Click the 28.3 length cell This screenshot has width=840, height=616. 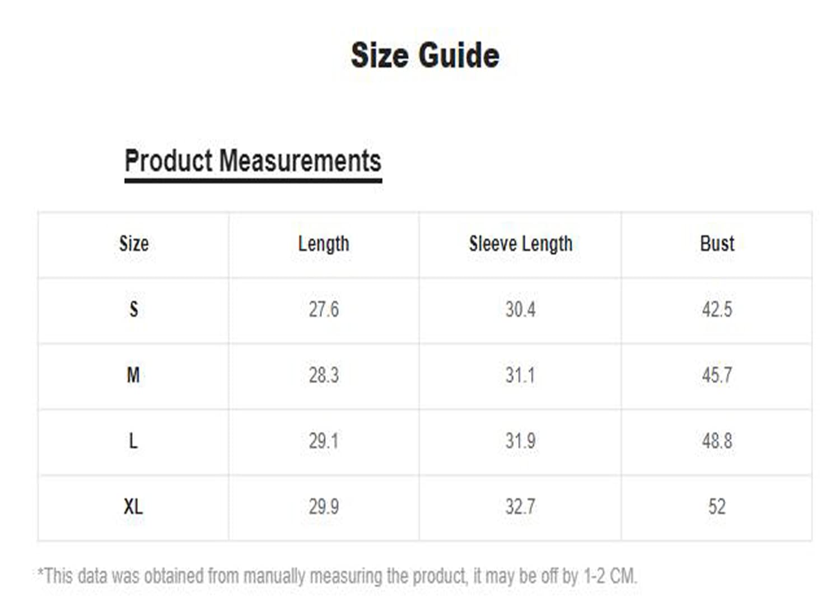(x=324, y=375)
